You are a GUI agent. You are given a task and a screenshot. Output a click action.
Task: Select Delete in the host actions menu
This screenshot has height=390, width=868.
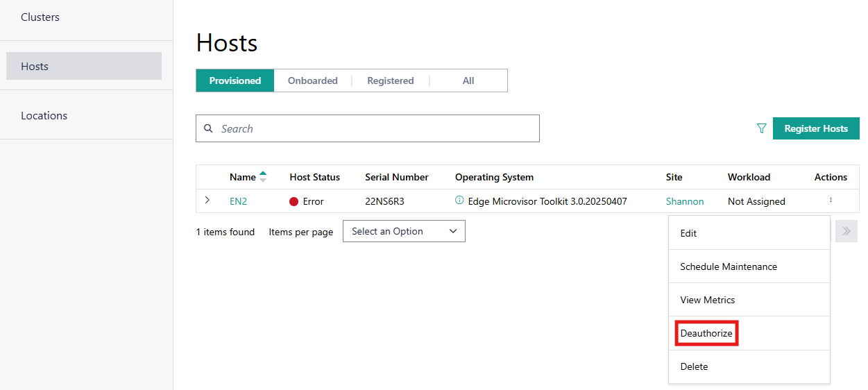tap(694, 366)
